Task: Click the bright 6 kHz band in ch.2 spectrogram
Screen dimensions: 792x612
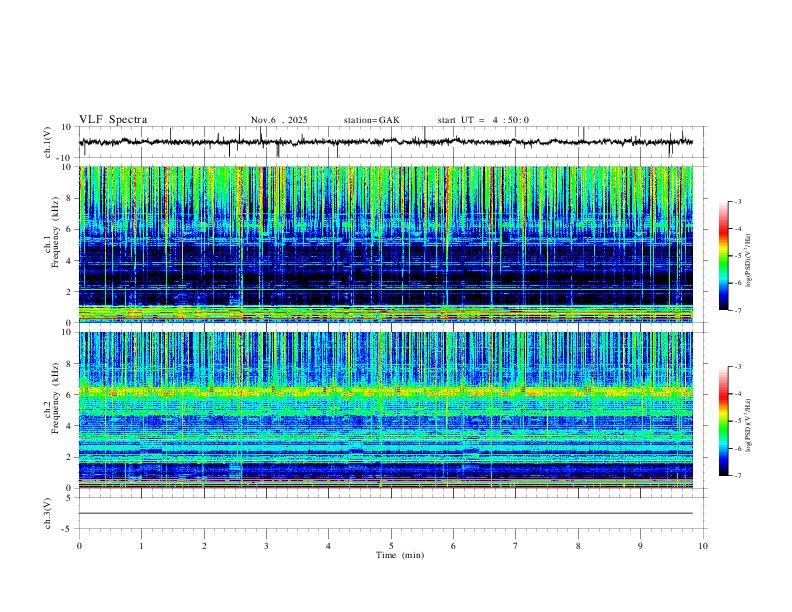Action: click(x=385, y=391)
